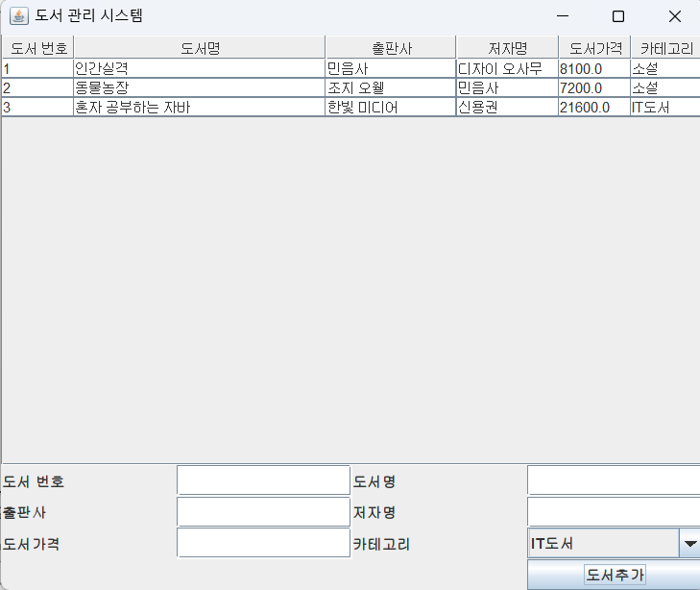Click book number 1 cell
700x590 pixels.
[x=38, y=69]
